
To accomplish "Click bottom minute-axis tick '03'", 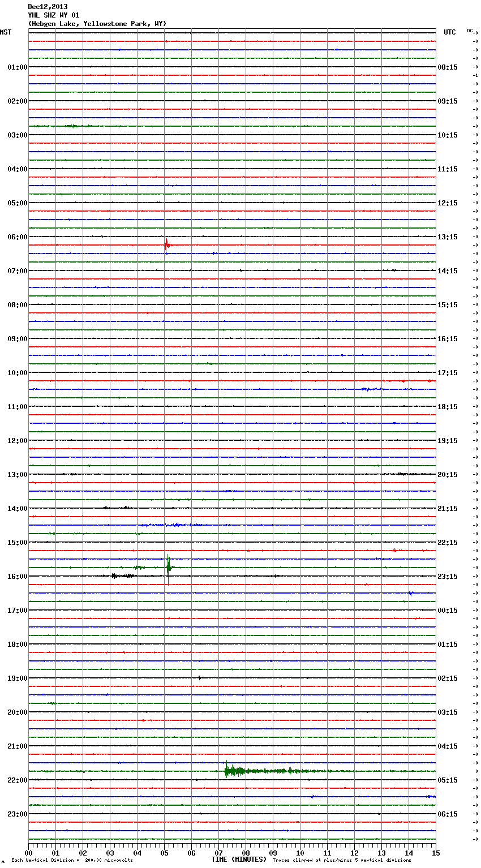I will pyautogui.click(x=110, y=853).
